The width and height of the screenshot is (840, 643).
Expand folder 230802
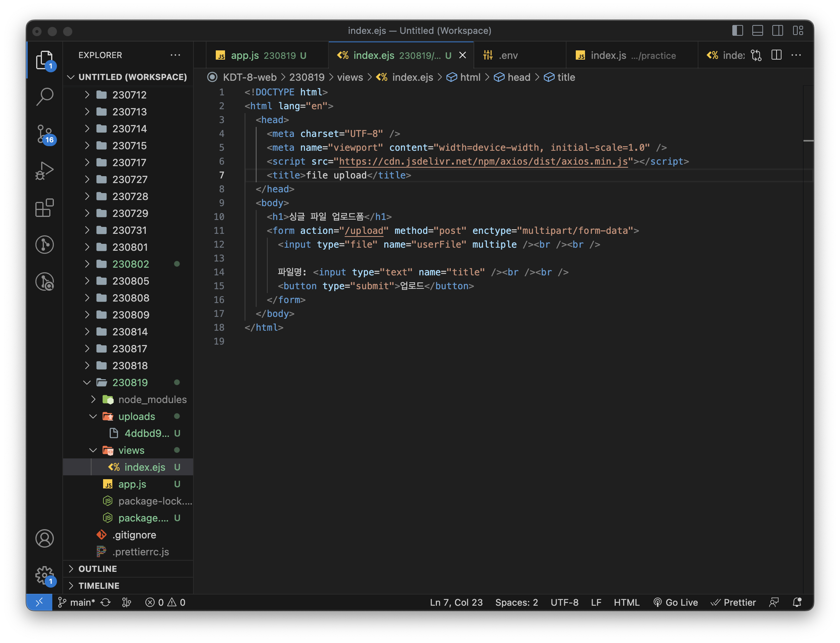pos(128,264)
